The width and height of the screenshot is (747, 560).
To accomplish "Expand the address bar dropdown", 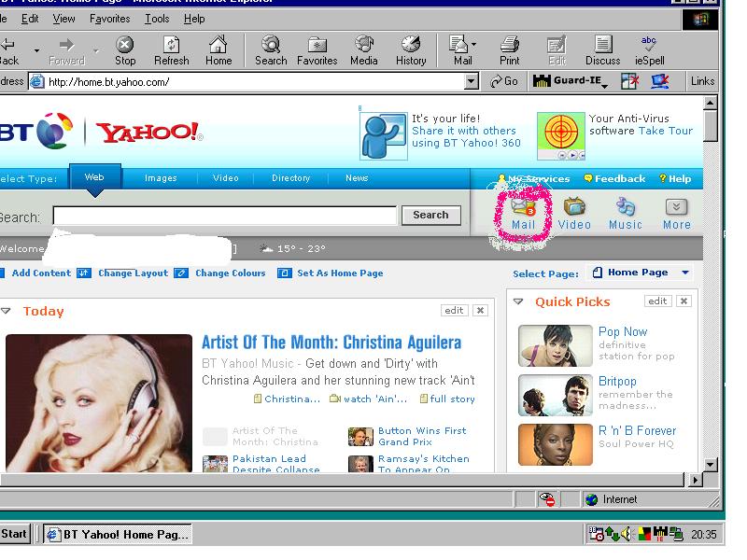I will tap(472, 81).
